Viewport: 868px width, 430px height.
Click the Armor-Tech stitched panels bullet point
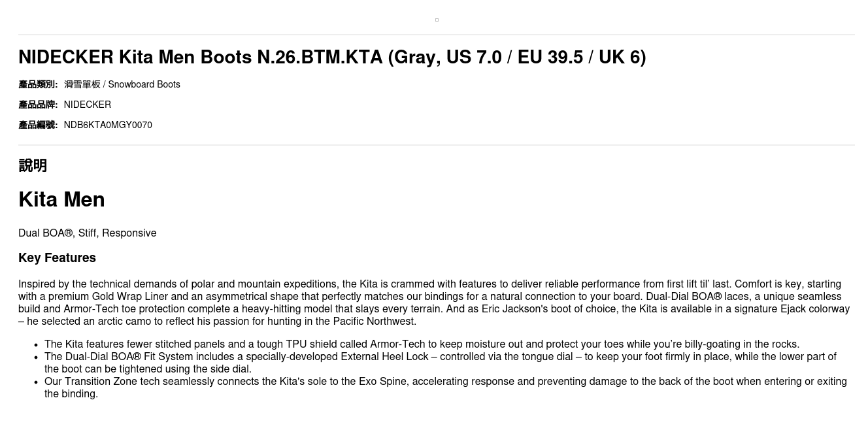pos(422,344)
